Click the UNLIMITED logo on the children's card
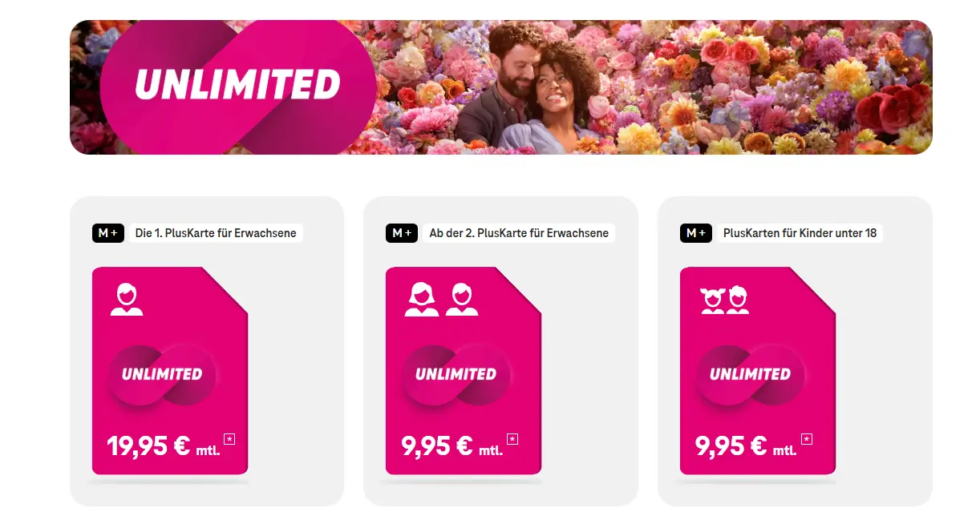This screenshot has height=524, width=980. point(750,374)
